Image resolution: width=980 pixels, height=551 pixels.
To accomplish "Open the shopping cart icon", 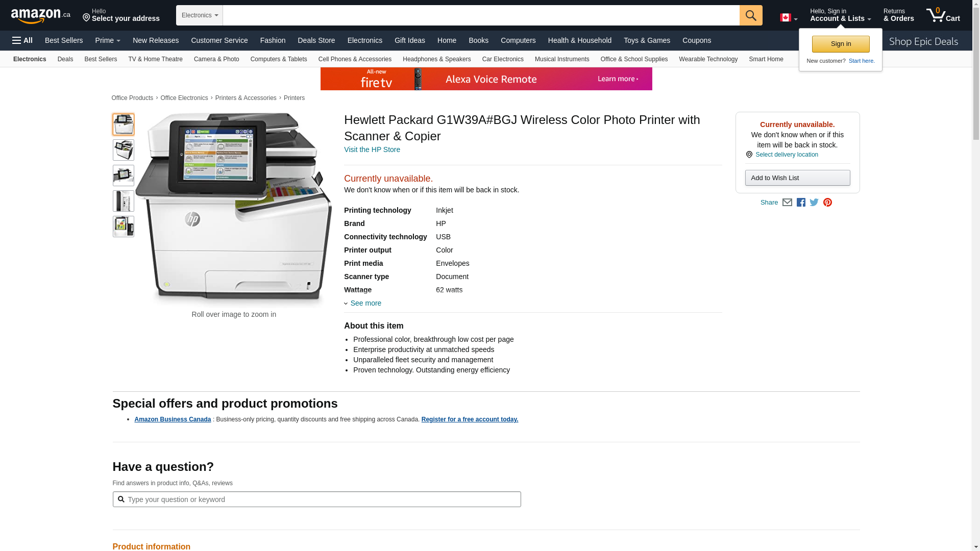I will point(942,15).
